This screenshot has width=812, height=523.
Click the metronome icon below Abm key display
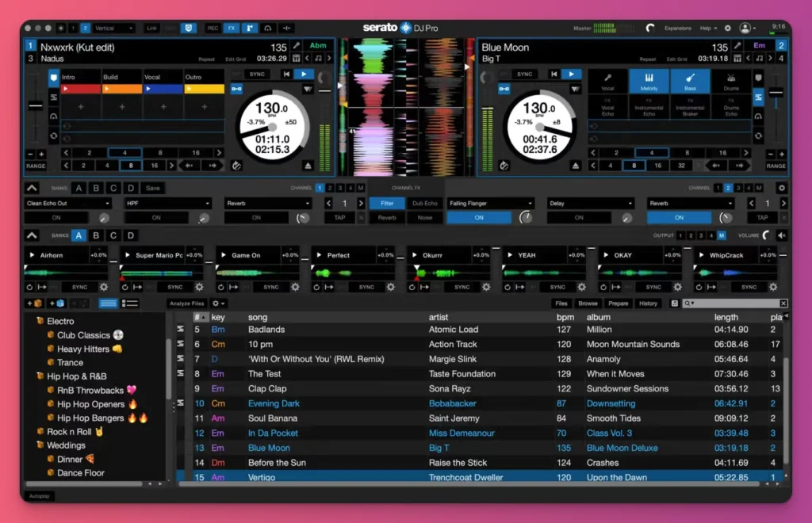[x=297, y=59]
